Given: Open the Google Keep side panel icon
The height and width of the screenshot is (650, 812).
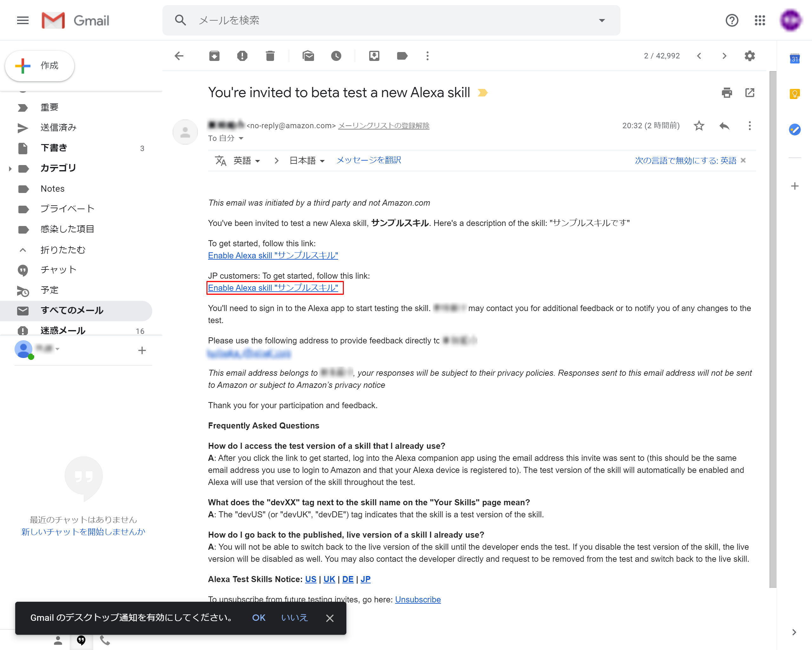Looking at the screenshot, I should point(795,94).
